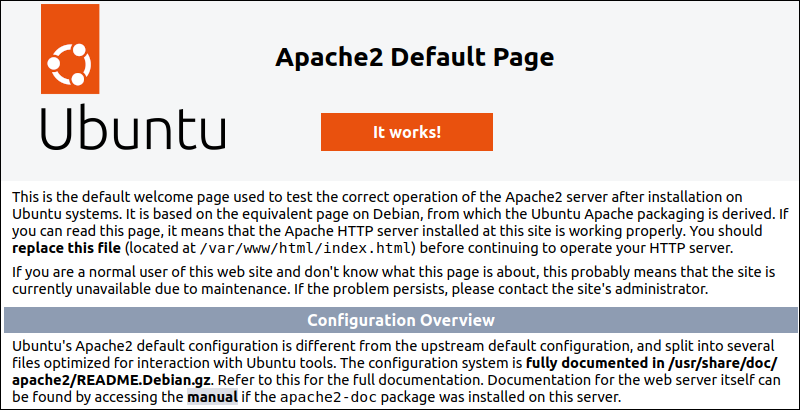
Task: Click the line starting files optimized for interaction
Action: pos(394,363)
